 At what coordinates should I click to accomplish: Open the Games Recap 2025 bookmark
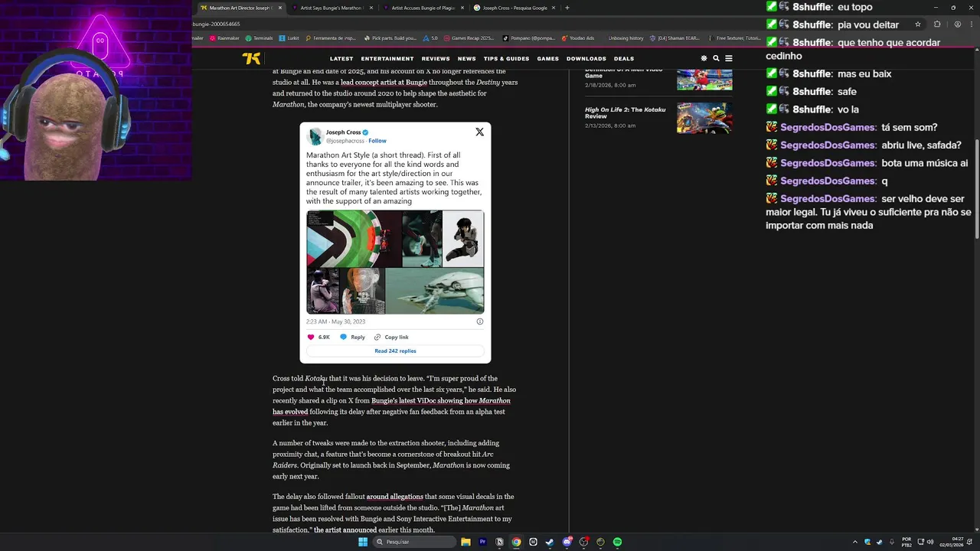(469, 38)
